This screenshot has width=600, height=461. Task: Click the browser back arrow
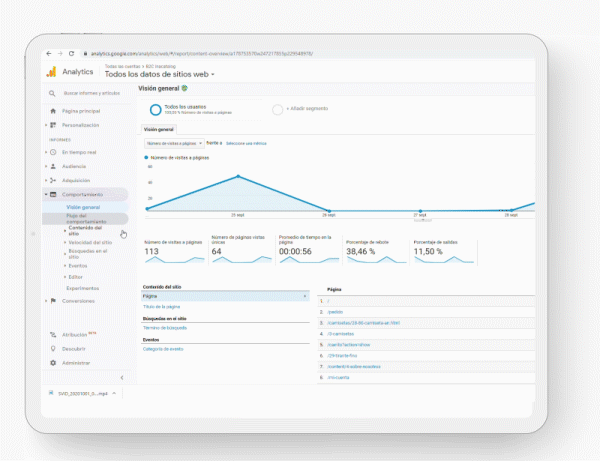coord(49,54)
